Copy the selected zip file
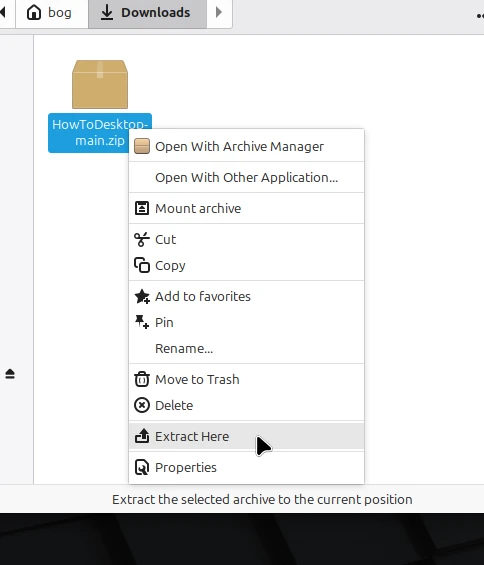 click(x=247, y=266)
